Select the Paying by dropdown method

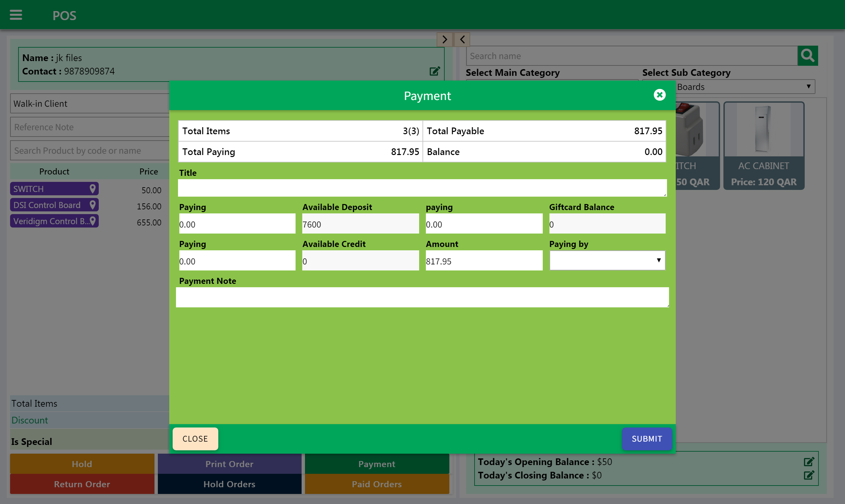(x=606, y=260)
